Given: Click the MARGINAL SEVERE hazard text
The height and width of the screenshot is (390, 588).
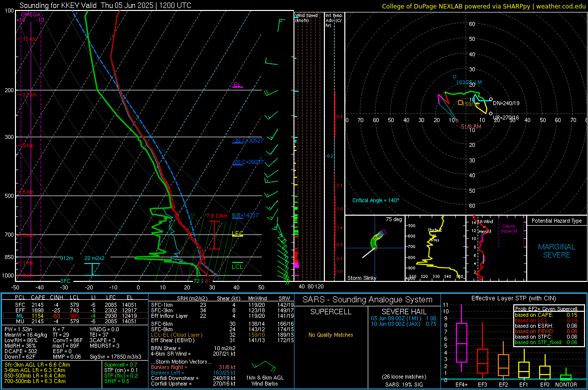Looking at the screenshot, I should pos(557,251).
